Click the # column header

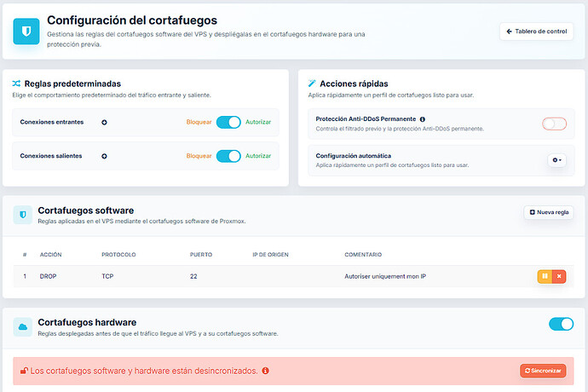coord(25,255)
